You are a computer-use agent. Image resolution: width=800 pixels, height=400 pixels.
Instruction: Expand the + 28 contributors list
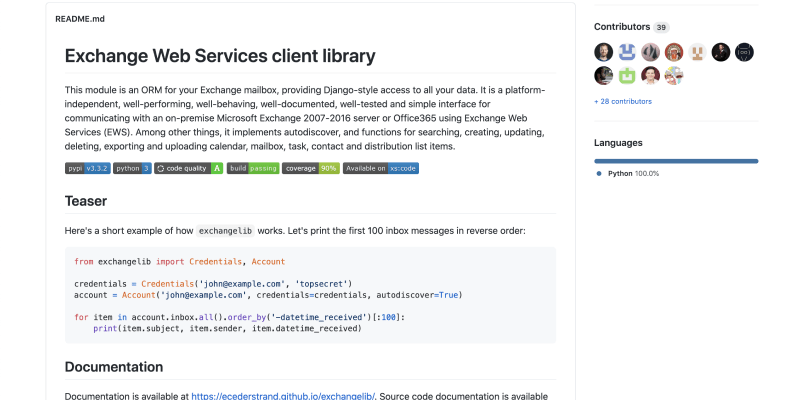(x=622, y=101)
